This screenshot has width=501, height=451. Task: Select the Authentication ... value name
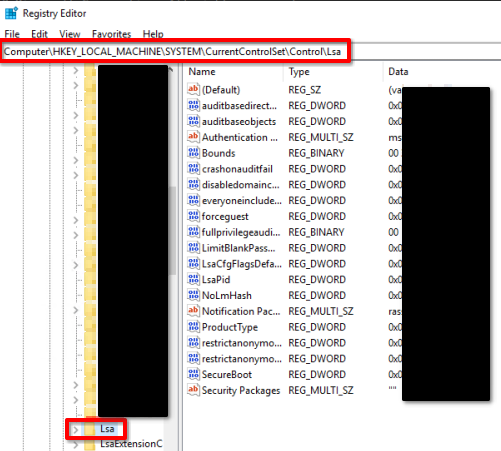(x=240, y=137)
